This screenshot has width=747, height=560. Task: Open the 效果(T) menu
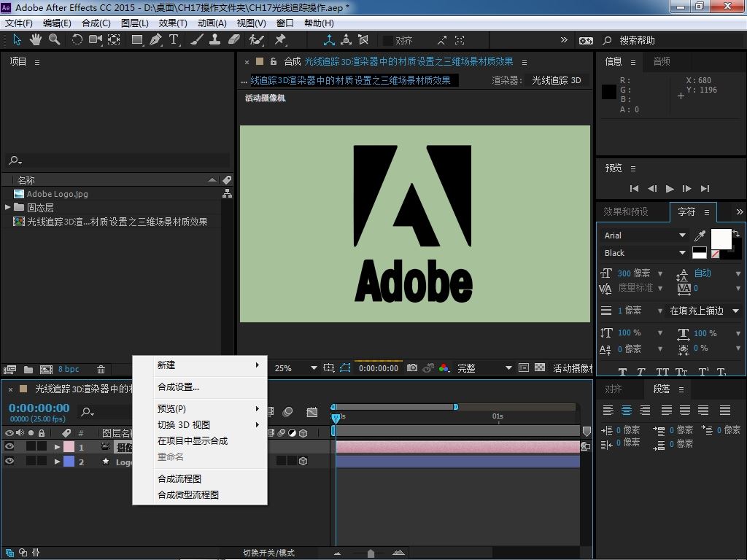[x=172, y=23]
